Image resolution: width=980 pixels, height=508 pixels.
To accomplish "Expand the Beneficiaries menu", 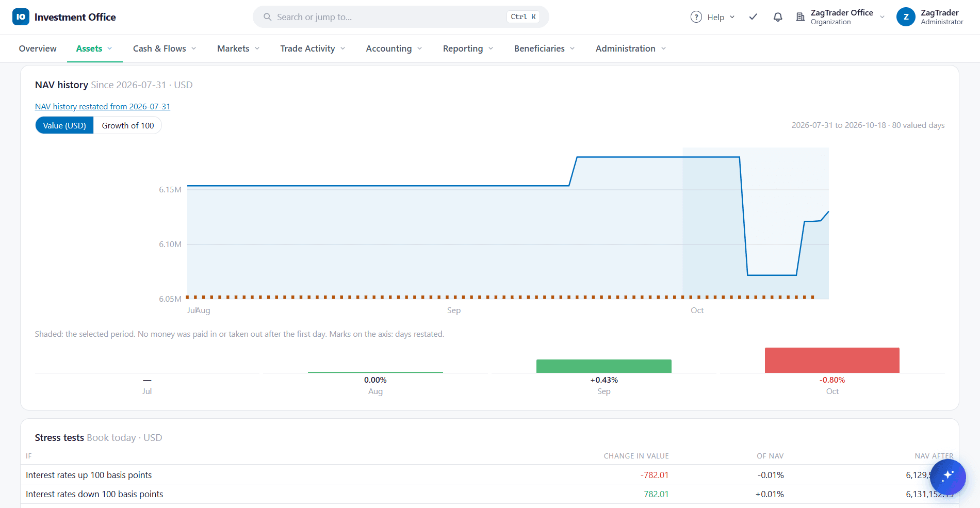I will click(545, 48).
